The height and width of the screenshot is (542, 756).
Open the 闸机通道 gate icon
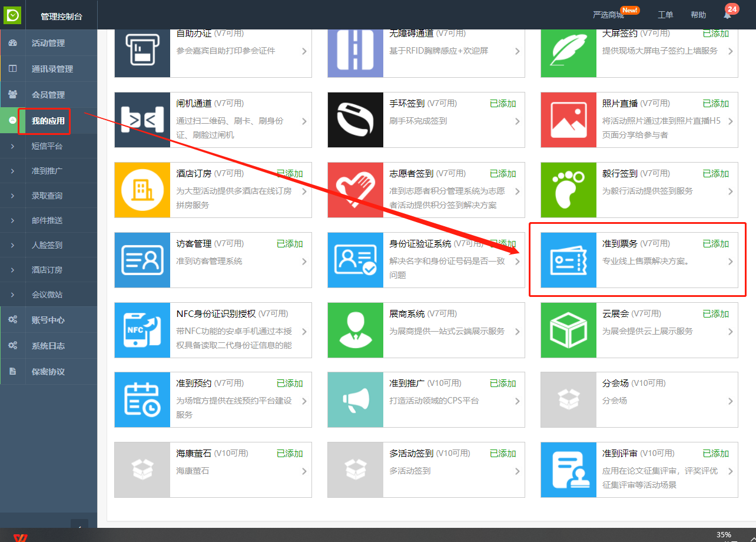[142, 120]
